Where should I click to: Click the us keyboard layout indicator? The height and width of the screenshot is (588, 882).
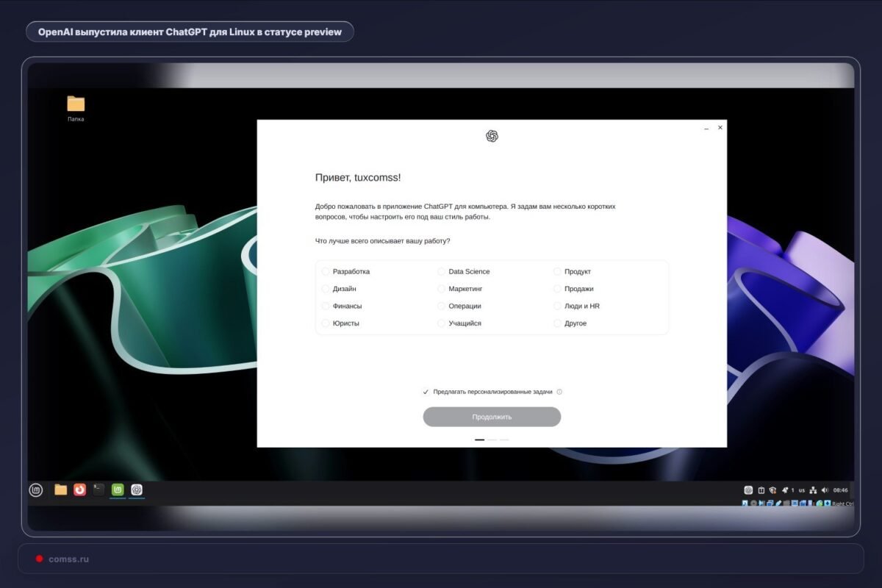tap(802, 490)
